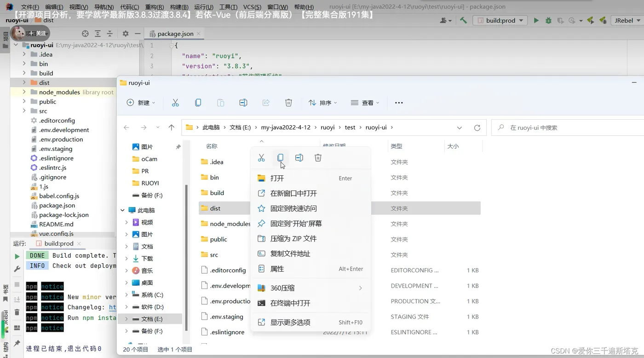
Task: Choose 复制文件地址 in the context menu
Action: coord(311,254)
